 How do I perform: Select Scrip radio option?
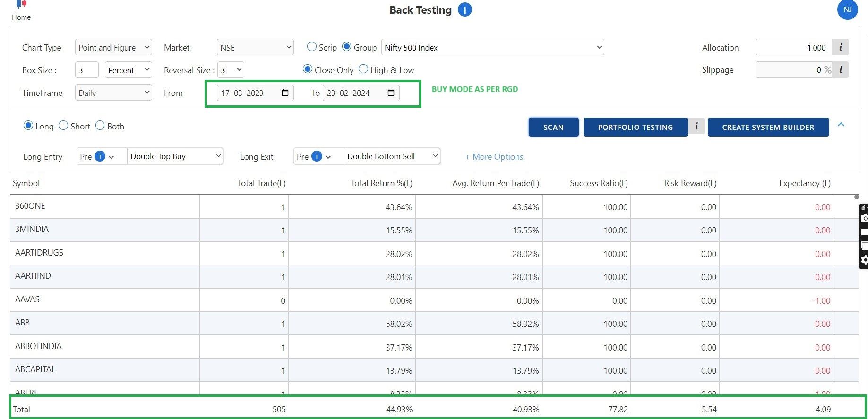(x=311, y=47)
